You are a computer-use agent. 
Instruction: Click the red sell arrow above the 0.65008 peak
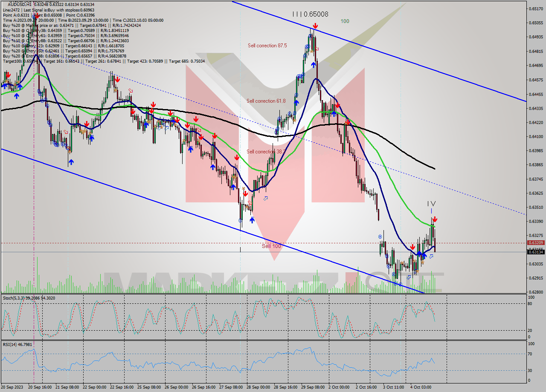click(x=315, y=26)
